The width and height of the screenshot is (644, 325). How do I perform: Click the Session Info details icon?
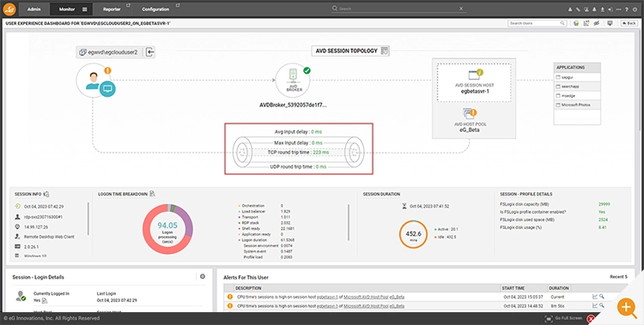coord(46,194)
